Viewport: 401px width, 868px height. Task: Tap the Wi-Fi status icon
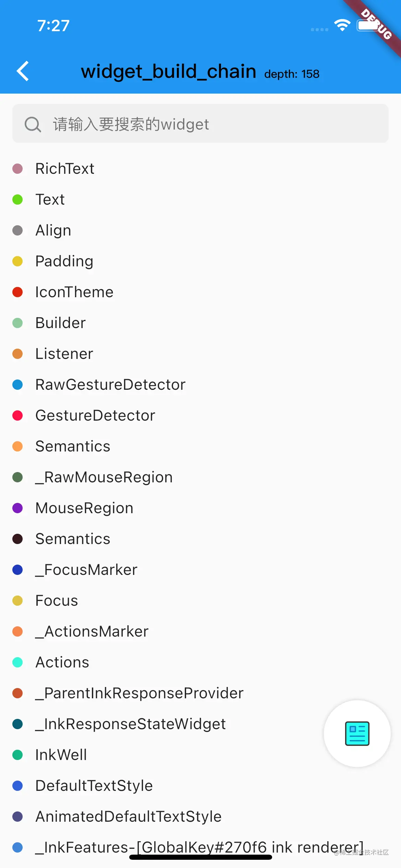click(342, 25)
